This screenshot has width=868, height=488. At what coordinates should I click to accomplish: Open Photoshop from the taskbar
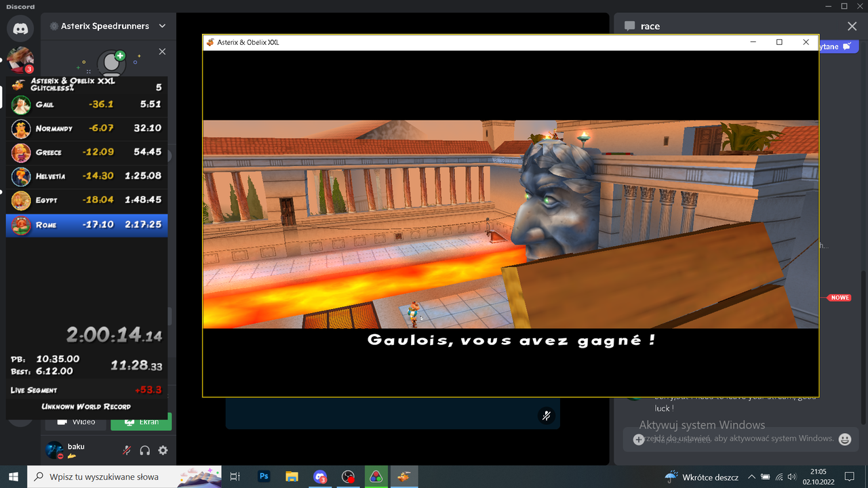coord(264,476)
